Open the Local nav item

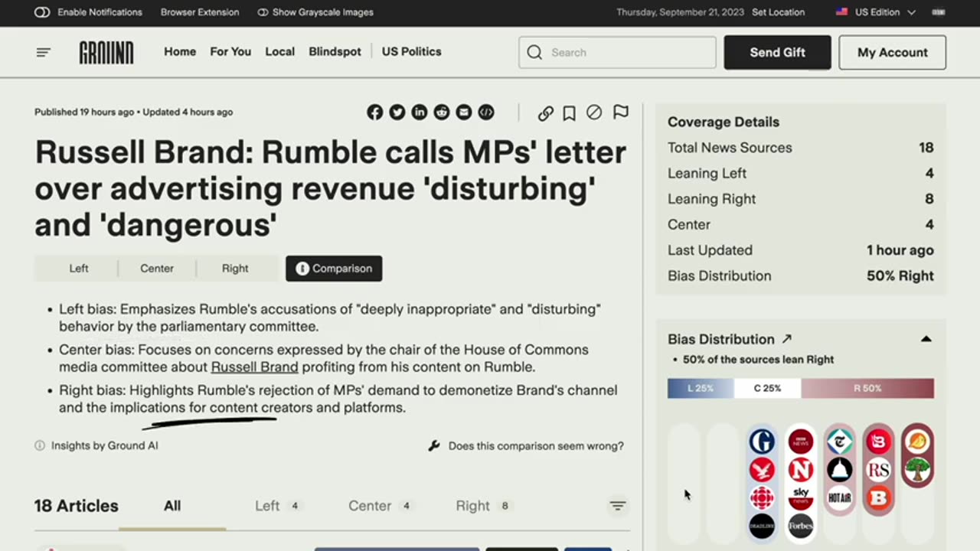click(279, 52)
